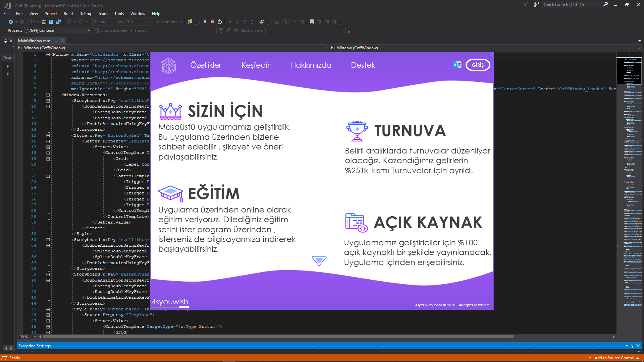Image resolution: width=644 pixels, height=362 pixels.
Task: Click the Quick Launch magnifier icon
Action: tap(605, 4)
